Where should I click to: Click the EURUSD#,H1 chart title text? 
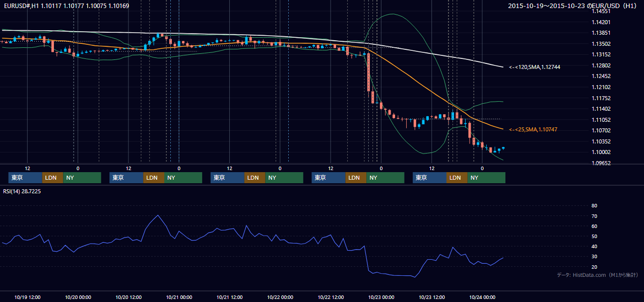point(66,6)
